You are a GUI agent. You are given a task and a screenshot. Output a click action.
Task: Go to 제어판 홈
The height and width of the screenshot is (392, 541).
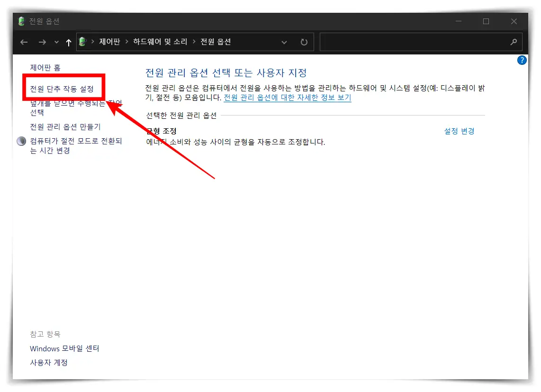tap(45, 67)
